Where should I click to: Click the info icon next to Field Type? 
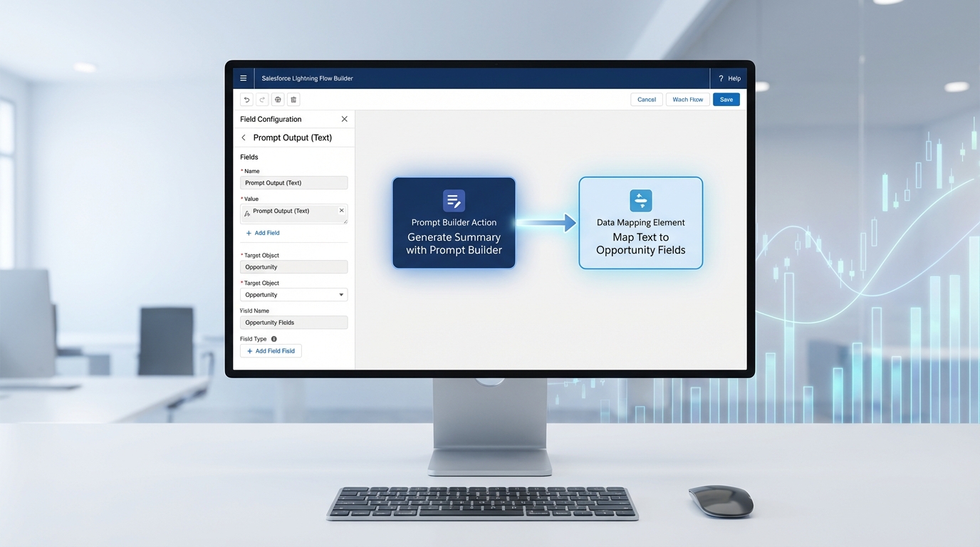pos(273,338)
